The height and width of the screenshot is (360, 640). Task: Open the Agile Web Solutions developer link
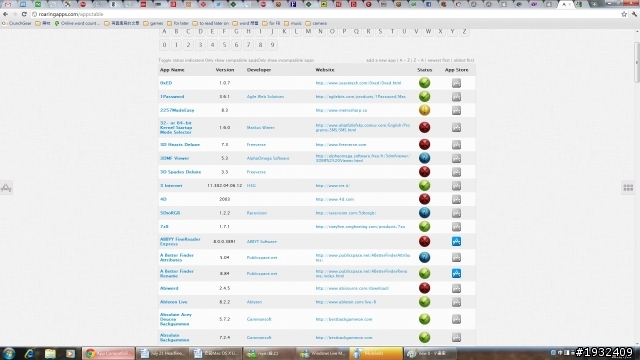pos(265,97)
